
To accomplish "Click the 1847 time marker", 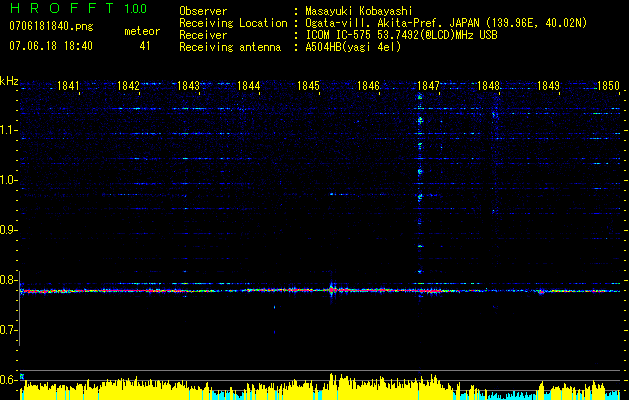I will (428, 86).
